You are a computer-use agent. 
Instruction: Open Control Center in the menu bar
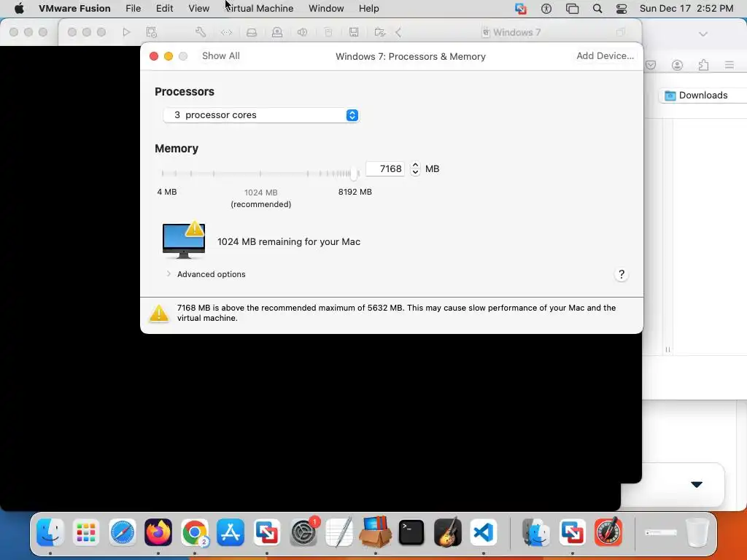(622, 9)
